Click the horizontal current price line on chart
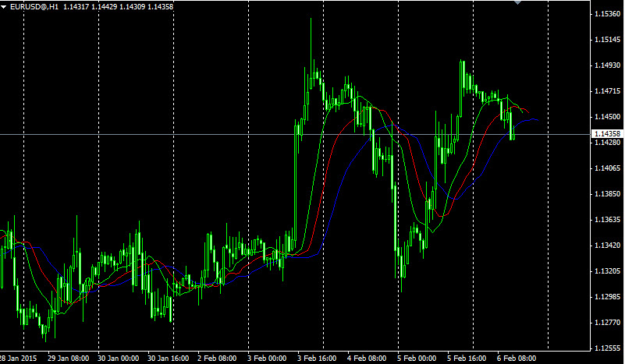 tap(295, 134)
